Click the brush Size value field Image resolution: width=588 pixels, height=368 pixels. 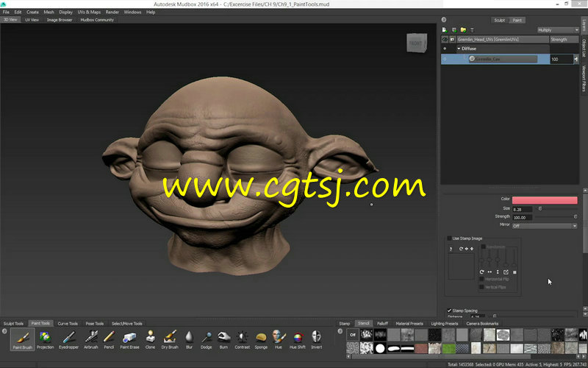point(523,209)
